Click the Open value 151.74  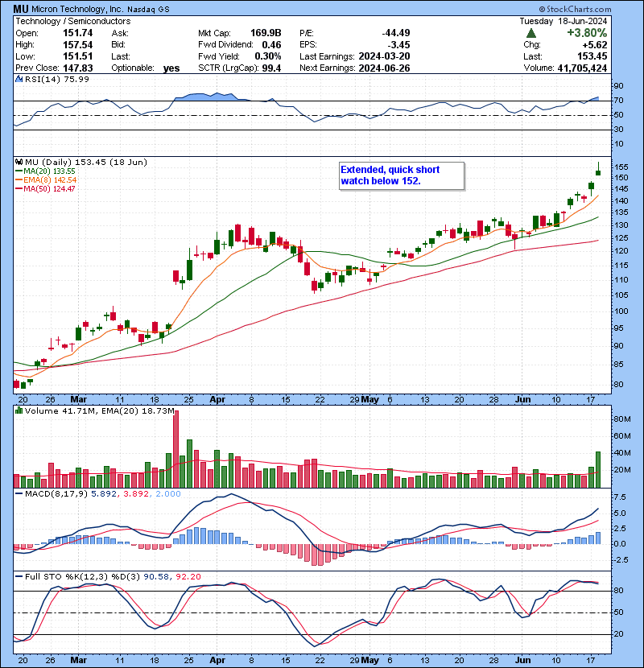pyautogui.click(x=77, y=33)
